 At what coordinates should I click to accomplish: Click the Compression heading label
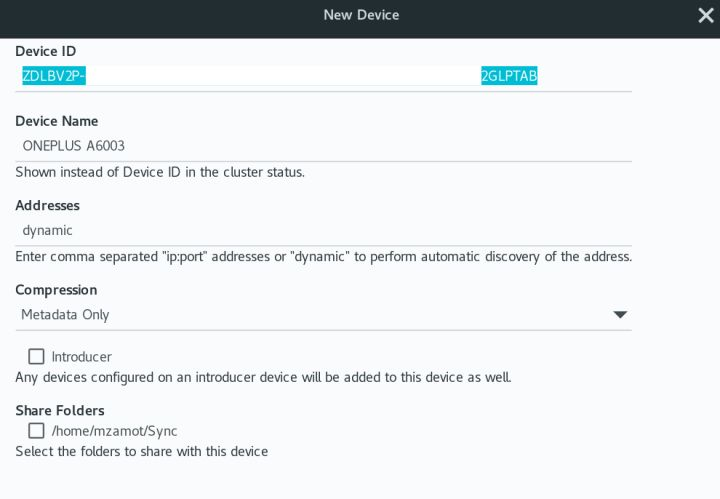56,290
